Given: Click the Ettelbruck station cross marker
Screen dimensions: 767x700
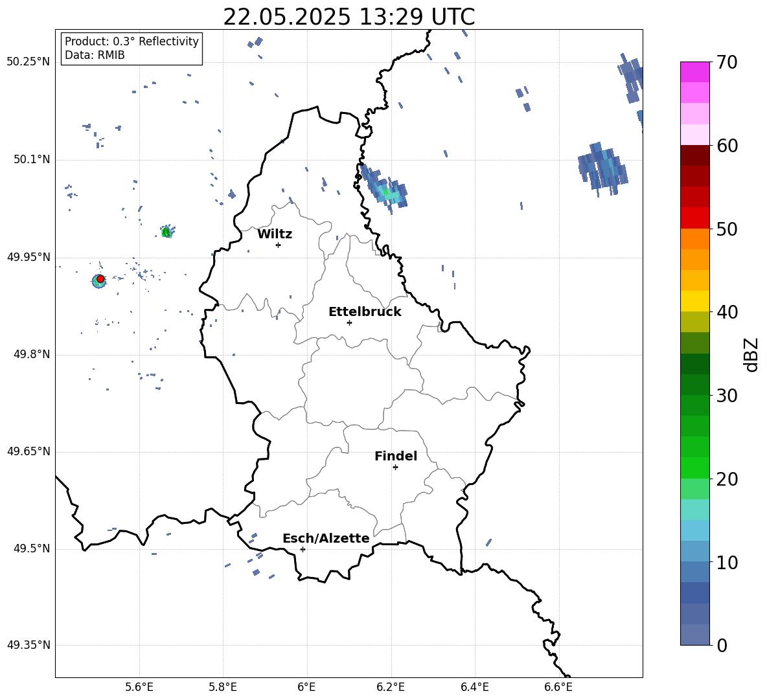Looking at the screenshot, I should pyautogui.click(x=349, y=322).
